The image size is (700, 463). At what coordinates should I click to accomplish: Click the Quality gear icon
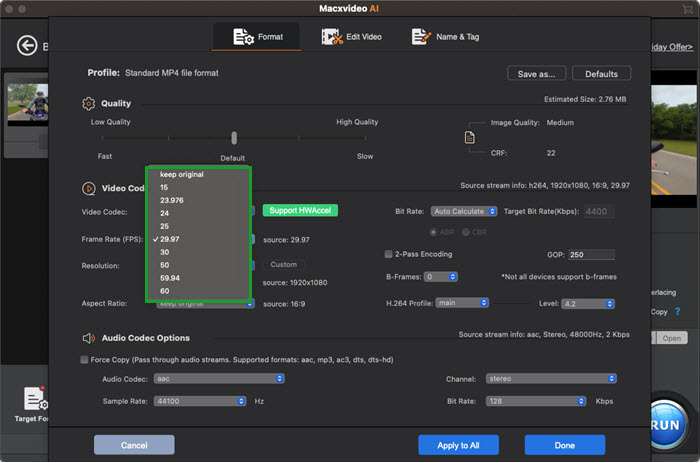88,104
